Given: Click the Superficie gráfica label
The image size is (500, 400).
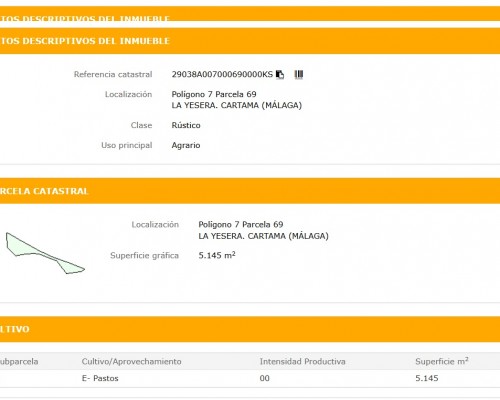Looking at the screenshot, I should [144, 256].
